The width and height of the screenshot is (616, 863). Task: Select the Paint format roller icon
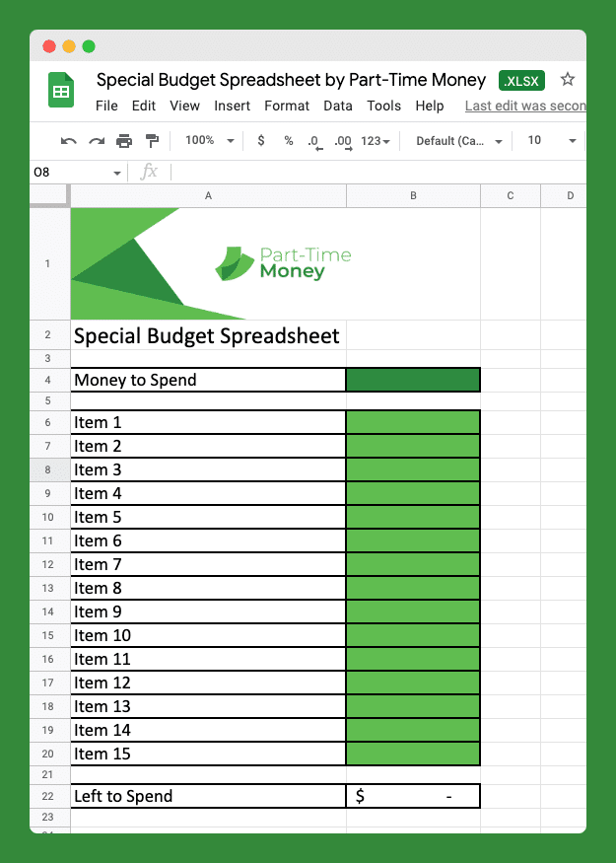[153, 141]
